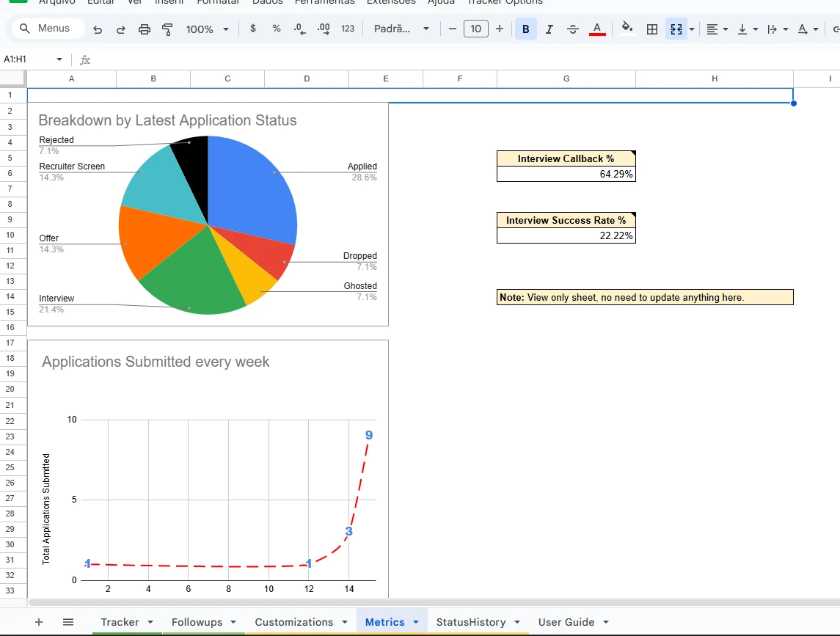Toggle strikethrough formatting

(573, 29)
